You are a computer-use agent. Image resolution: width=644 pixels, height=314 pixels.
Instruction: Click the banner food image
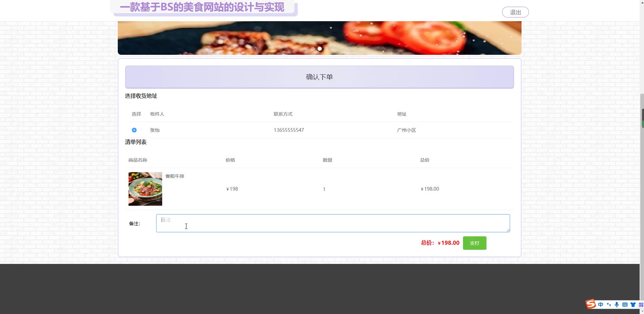pyautogui.click(x=319, y=38)
